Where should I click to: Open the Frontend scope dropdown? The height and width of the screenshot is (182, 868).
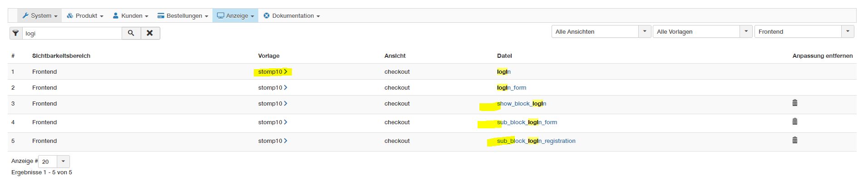click(848, 31)
